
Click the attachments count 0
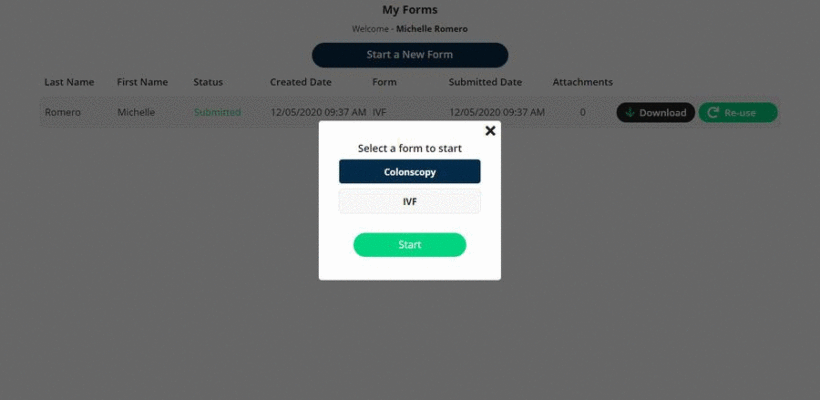[583, 112]
